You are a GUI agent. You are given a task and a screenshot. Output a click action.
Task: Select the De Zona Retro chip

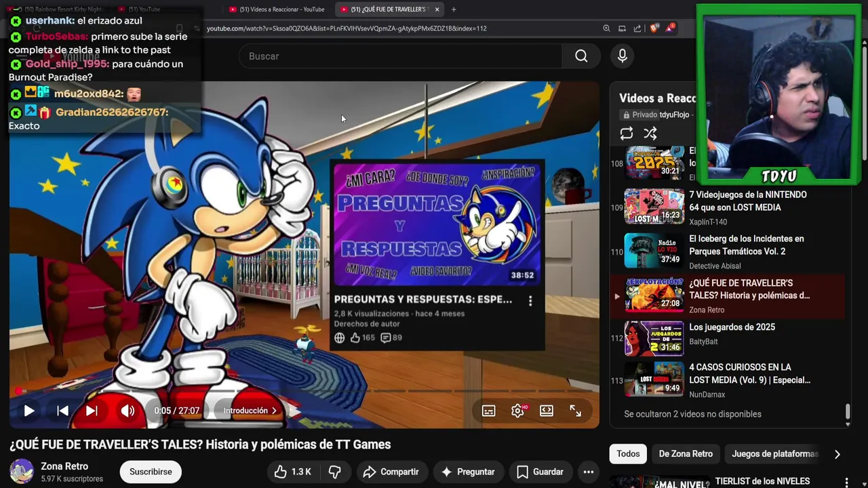[x=686, y=454]
